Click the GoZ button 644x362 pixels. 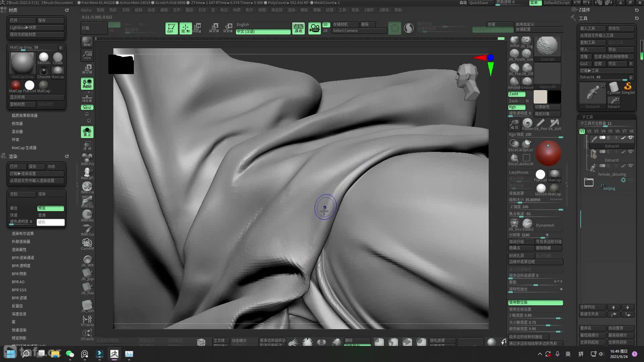(x=585, y=64)
